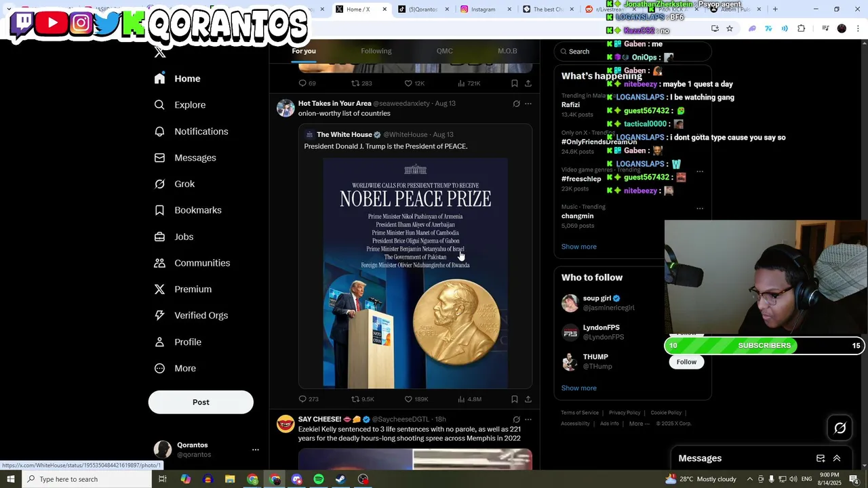Bookmark this page with star icon

click(730, 28)
